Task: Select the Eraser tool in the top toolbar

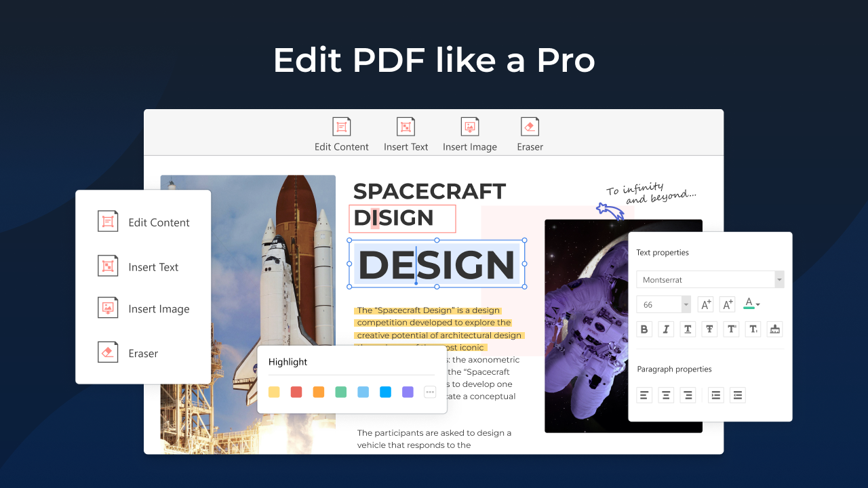Action: click(530, 134)
